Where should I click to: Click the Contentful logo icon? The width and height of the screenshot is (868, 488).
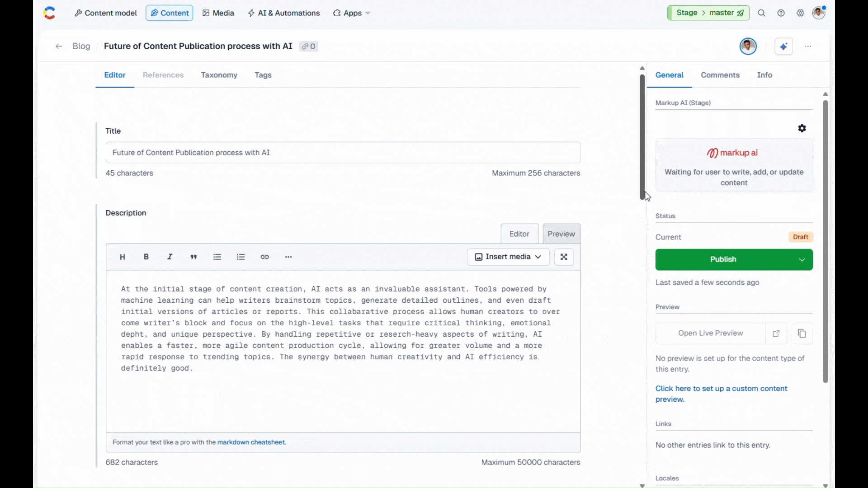(x=49, y=13)
